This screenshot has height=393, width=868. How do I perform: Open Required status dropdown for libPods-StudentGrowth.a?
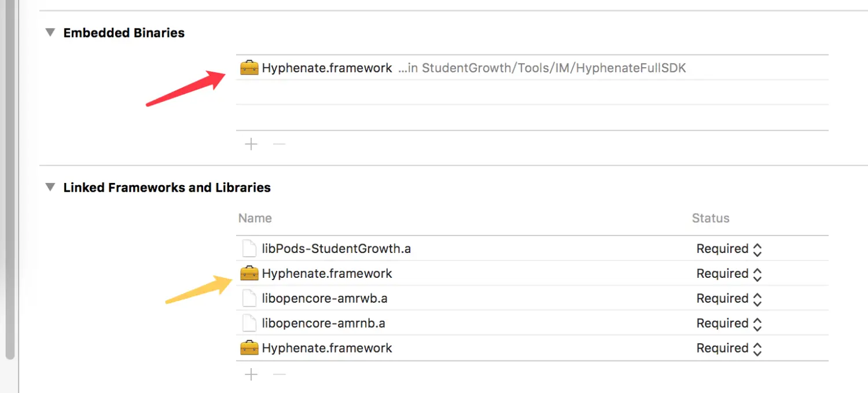(x=729, y=249)
